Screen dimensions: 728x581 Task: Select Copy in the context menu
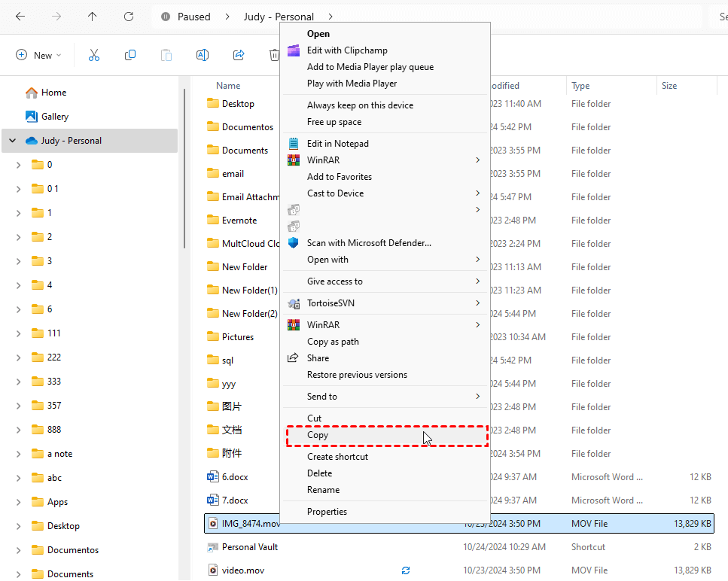(x=318, y=435)
